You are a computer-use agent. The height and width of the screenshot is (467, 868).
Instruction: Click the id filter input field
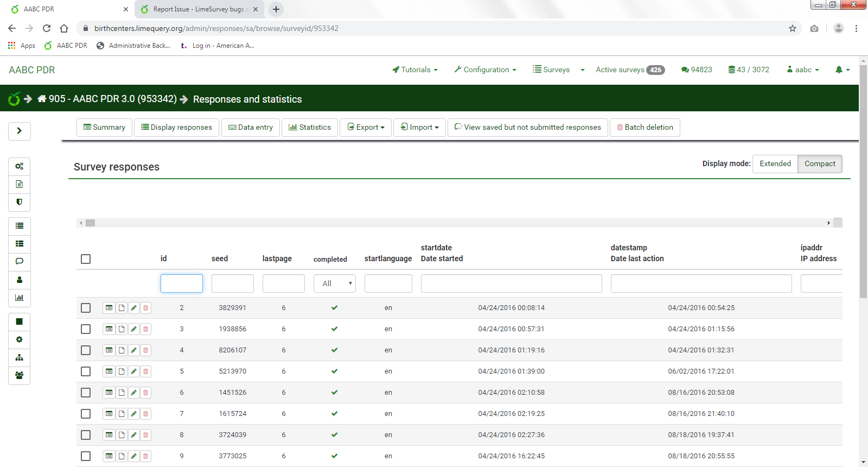182,283
